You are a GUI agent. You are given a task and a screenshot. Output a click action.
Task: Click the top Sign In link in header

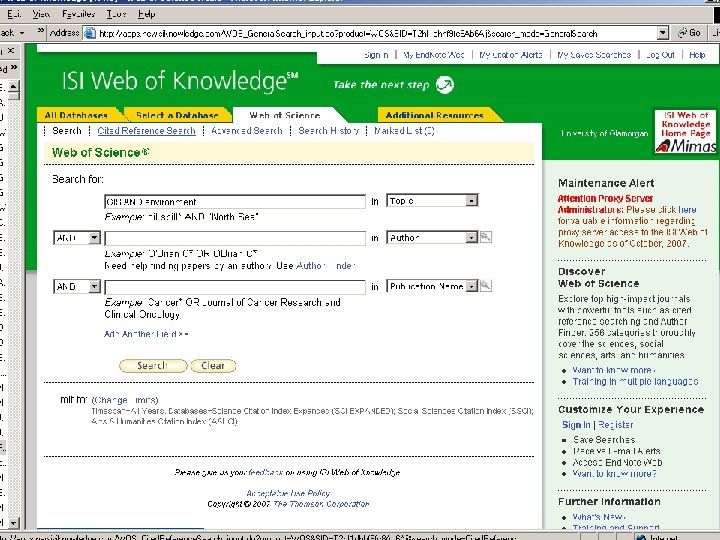pyautogui.click(x=376, y=55)
